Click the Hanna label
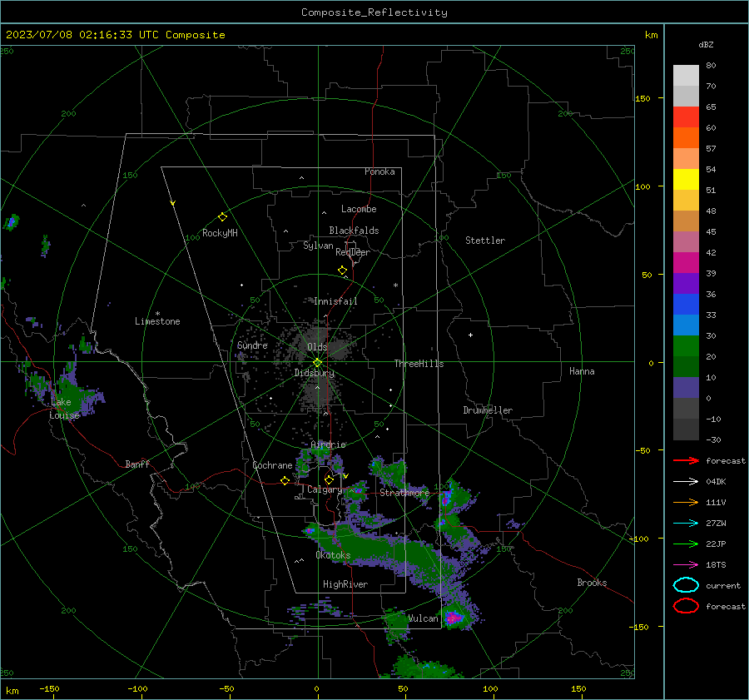 coord(582,371)
